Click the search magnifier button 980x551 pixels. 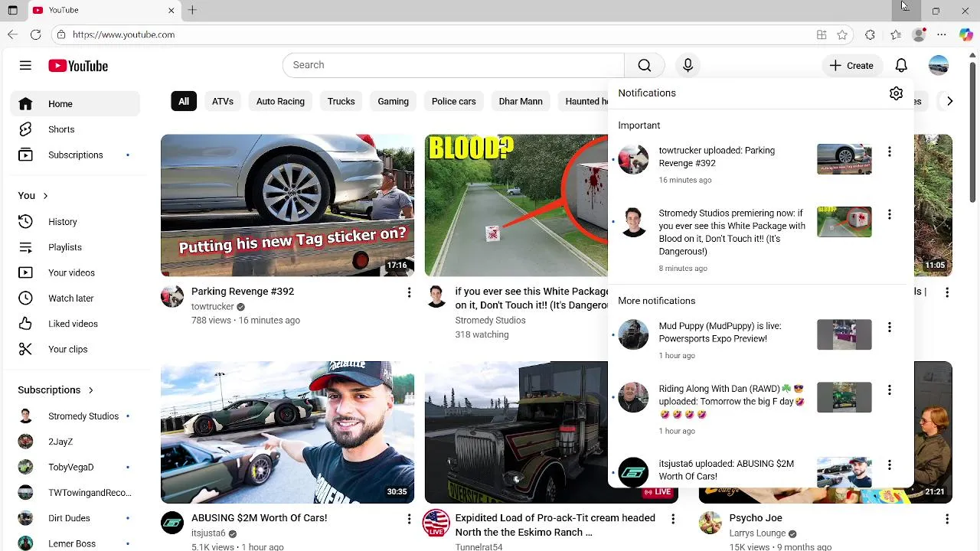pos(645,65)
